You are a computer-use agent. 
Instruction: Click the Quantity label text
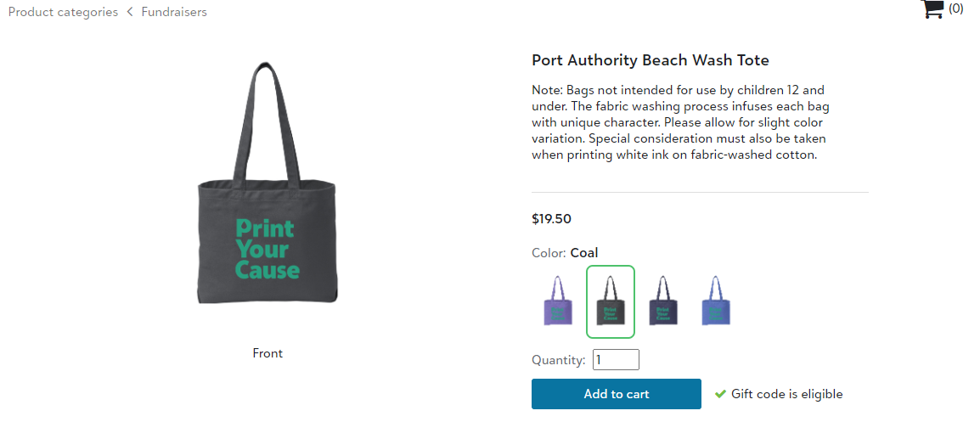558,360
